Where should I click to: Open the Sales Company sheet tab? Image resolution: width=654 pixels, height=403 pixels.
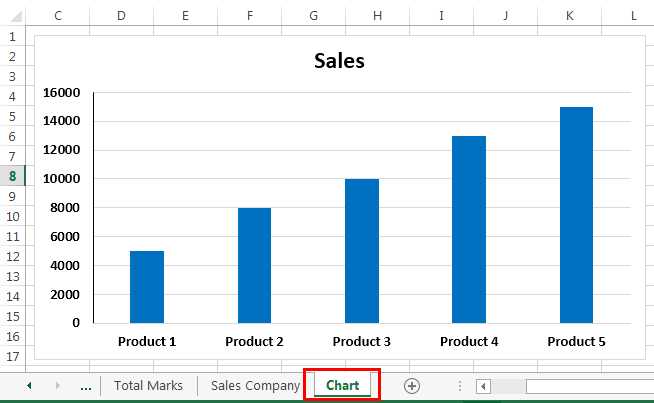[x=255, y=385]
